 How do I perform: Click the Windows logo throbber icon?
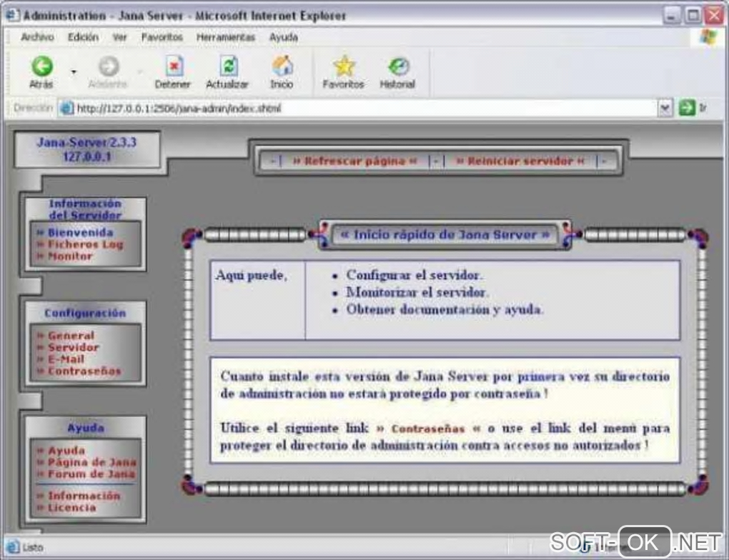(x=710, y=36)
